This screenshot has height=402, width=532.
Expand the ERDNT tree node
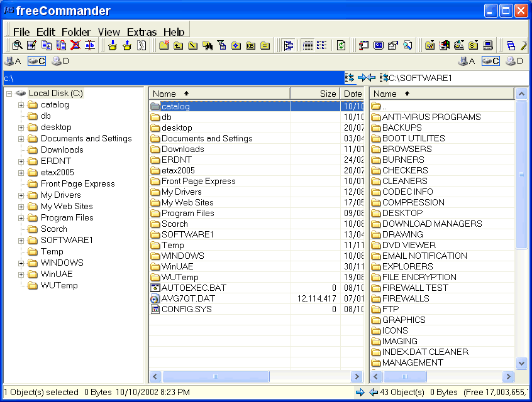click(x=21, y=161)
